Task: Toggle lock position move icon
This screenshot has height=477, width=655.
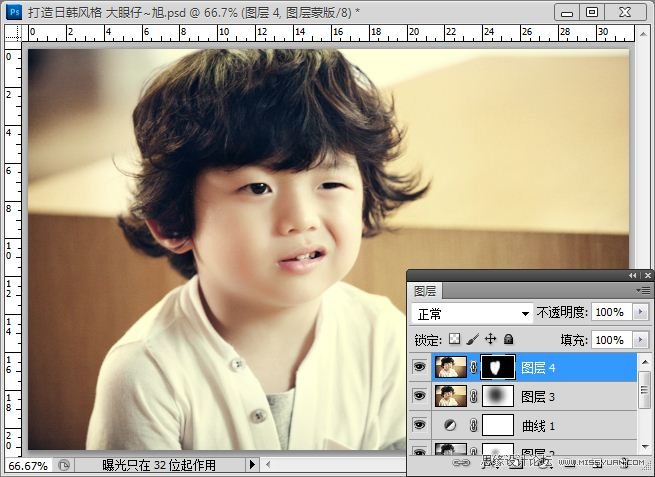Action: (x=490, y=339)
